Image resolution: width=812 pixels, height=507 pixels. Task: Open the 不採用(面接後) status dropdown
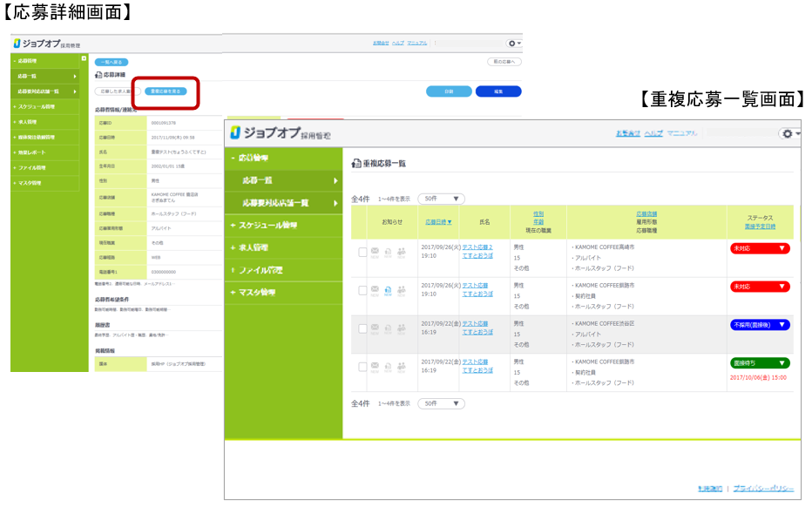coord(759,325)
